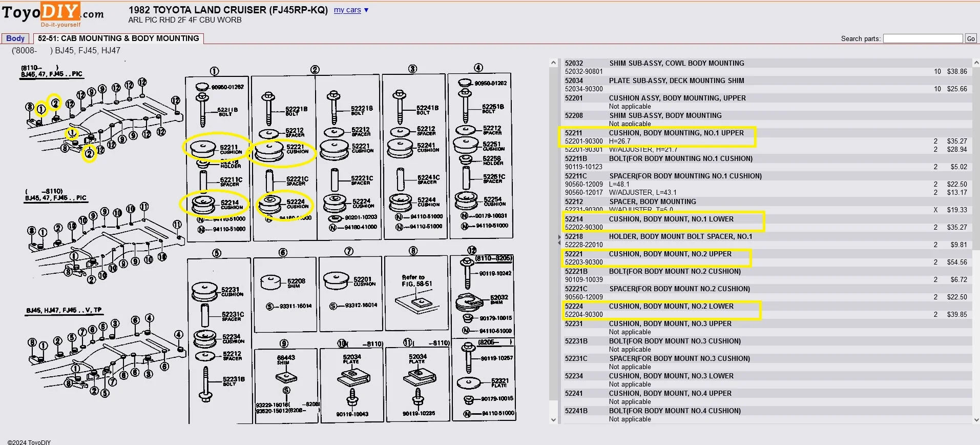Focus the Search parts input field
980x445 pixels.
pyautogui.click(x=923, y=38)
